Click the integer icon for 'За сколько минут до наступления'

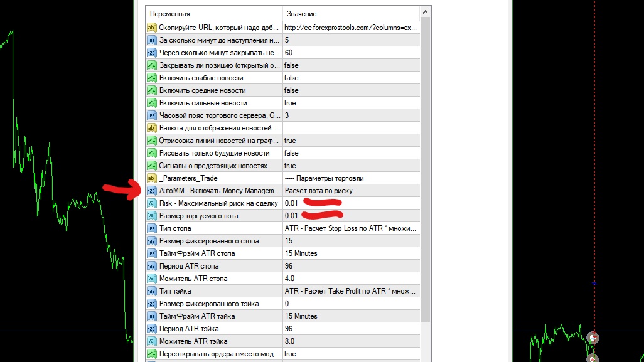pos(151,40)
